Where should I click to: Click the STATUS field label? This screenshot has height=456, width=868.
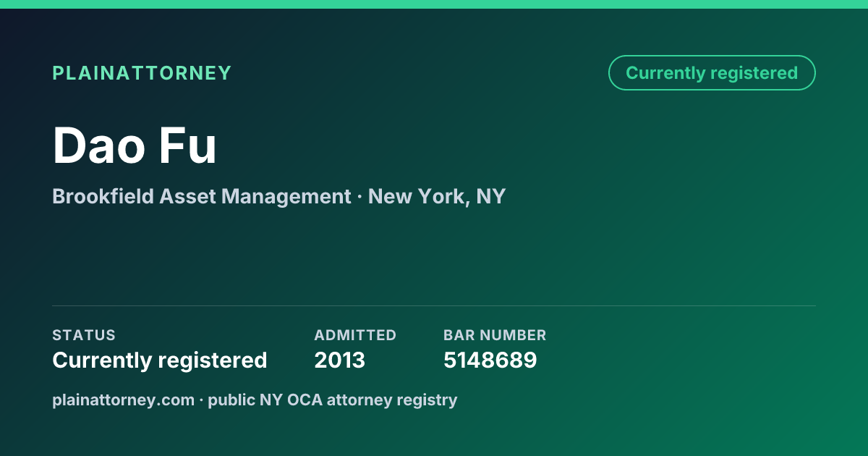tap(84, 335)
